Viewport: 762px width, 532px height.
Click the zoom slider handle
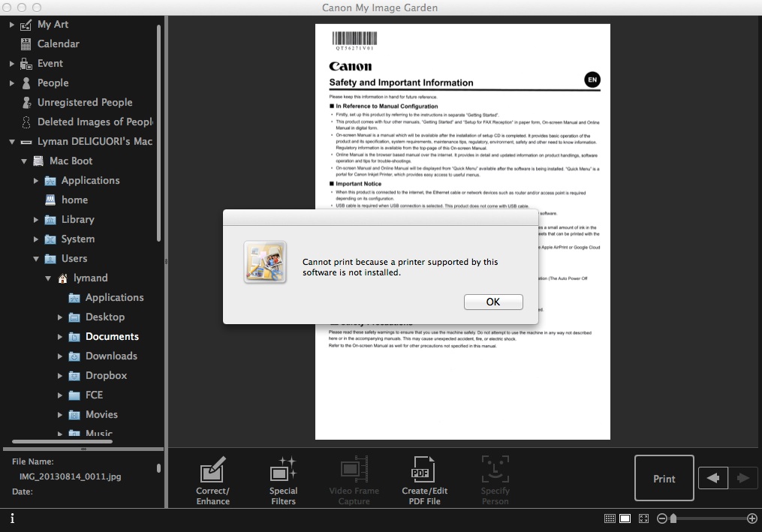click(x=673, y=518)
